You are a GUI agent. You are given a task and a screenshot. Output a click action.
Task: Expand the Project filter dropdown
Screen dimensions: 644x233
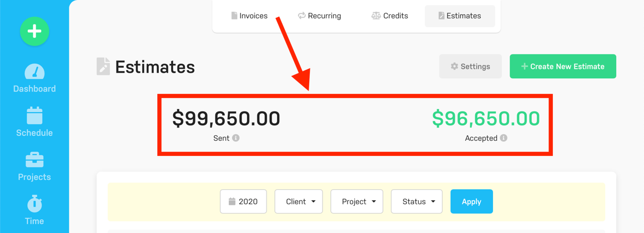356,201
